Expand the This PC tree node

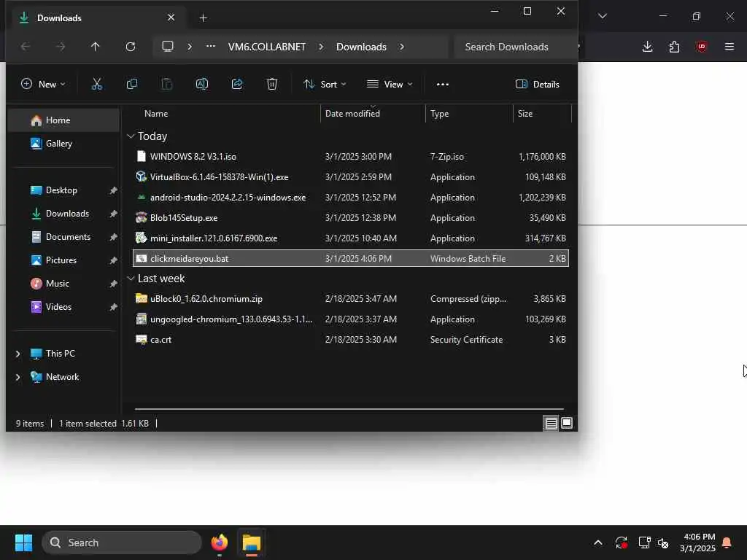coord(18,354)
